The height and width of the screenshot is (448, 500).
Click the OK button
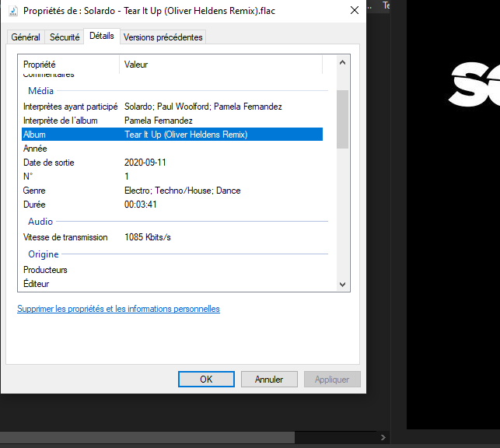(206, 379)
